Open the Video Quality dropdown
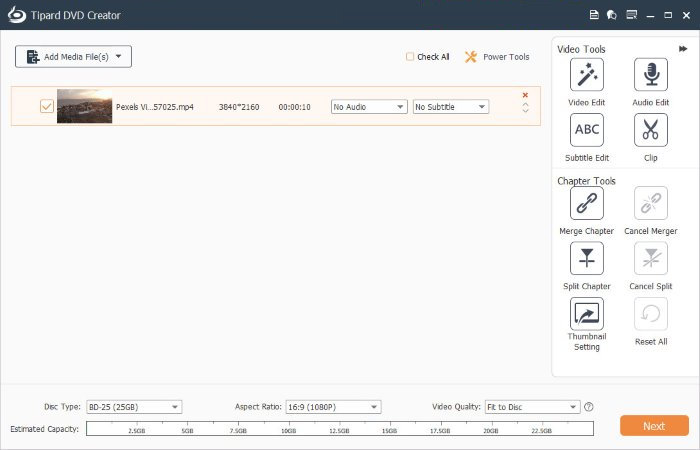This screenshot has width=700, height=450. [x=532, y=407]
